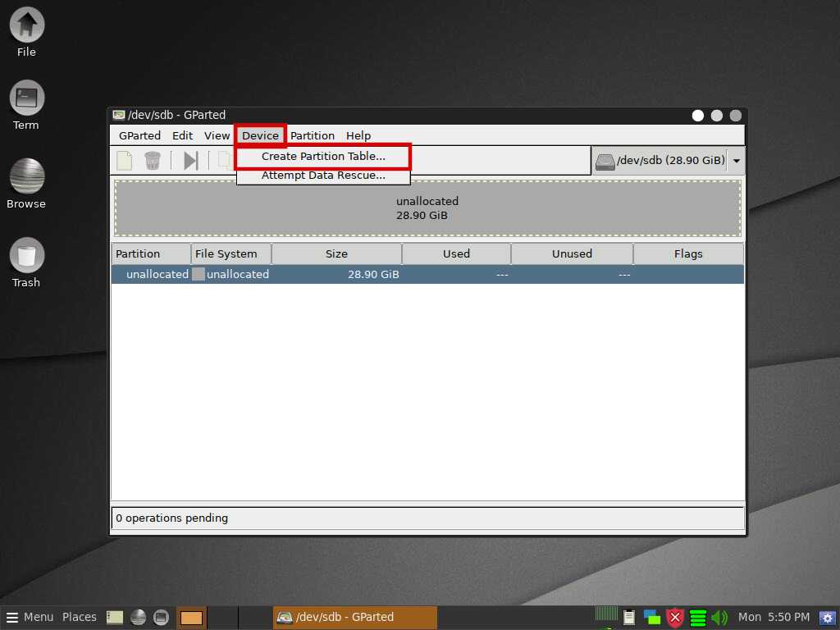Click the Delete partition trash icon
840x630 pixels.
point(152,161)
